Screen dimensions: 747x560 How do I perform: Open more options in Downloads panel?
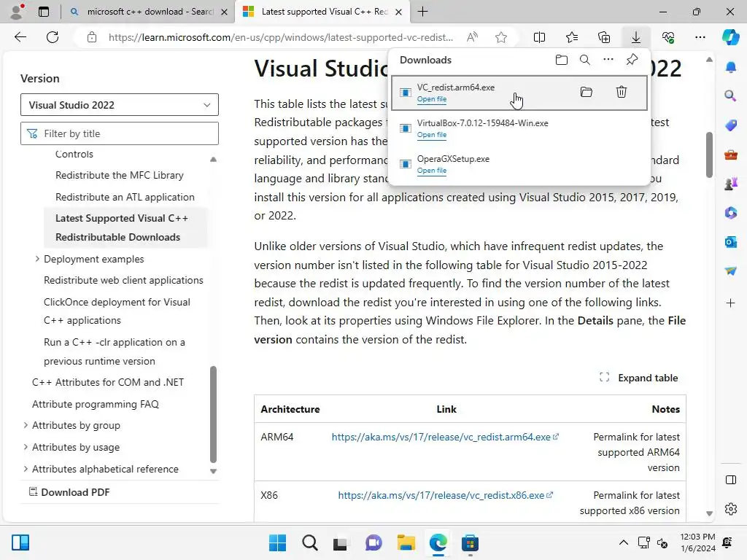click(x=608, y=60)
